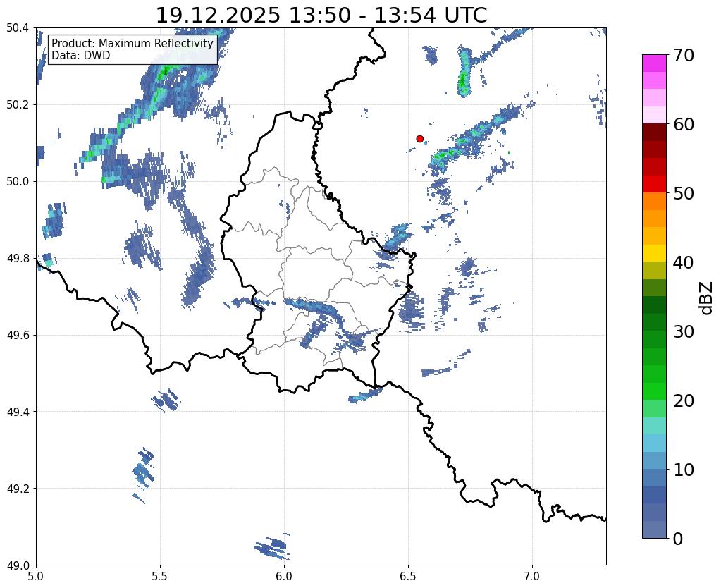Click the colorbar tick label 0

pos(678,539)
